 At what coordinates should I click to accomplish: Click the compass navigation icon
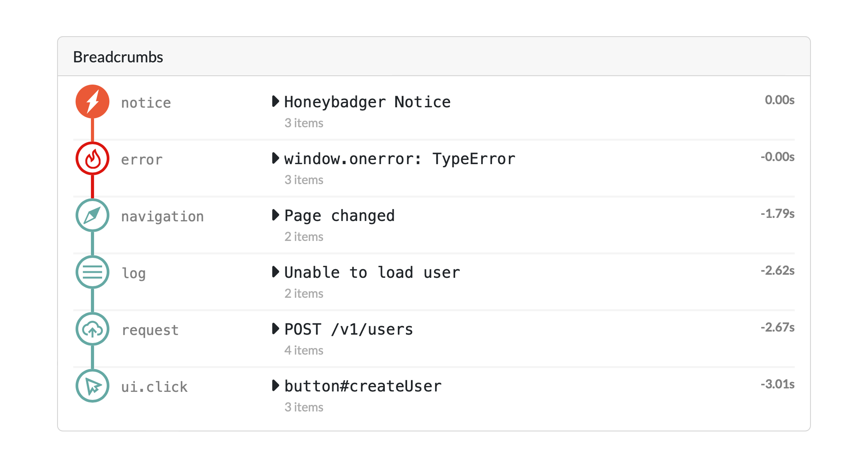click(92, 215)
